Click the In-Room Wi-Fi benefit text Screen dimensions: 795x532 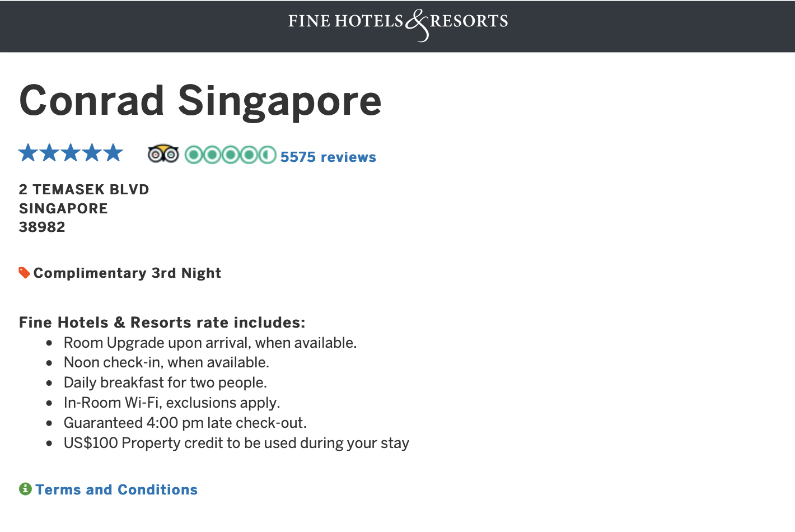172,403
